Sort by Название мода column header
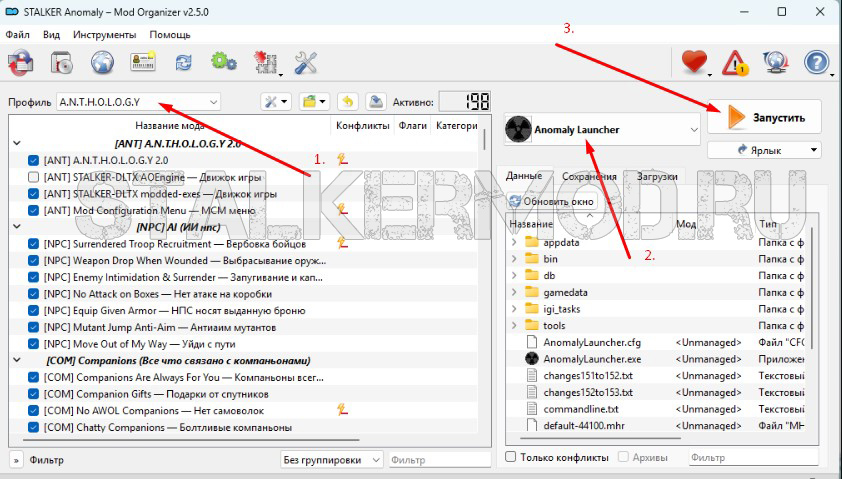The image size is (842, 479). [x=170, y=126]
